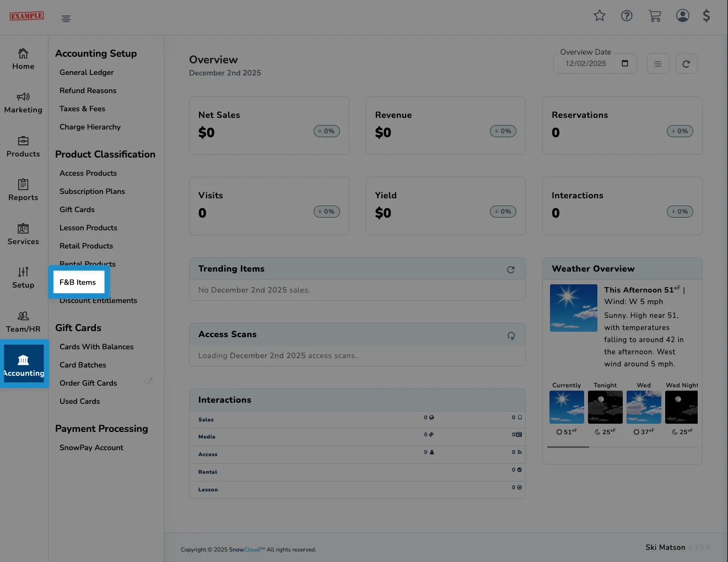
Task: Open Products section in sidebar
Action: point(23,147)
